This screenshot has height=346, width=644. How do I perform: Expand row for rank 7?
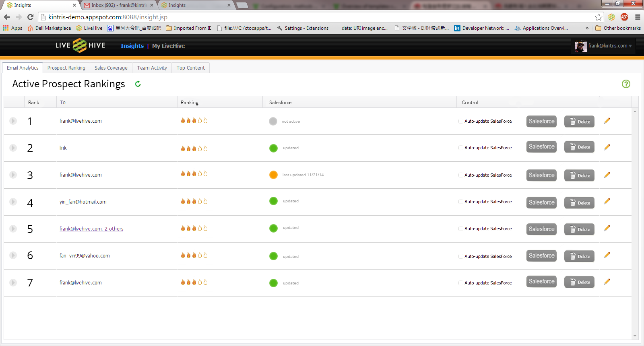[x=13, y=282]
